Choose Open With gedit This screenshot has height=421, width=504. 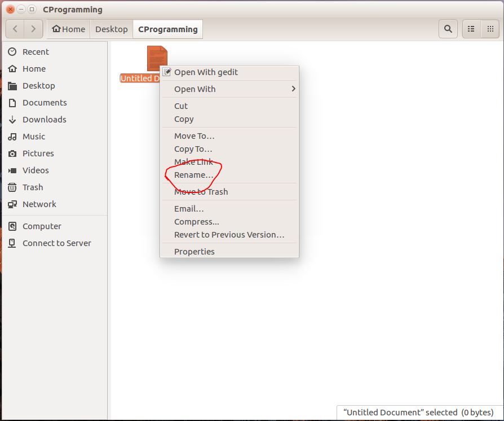coord(229,72)
